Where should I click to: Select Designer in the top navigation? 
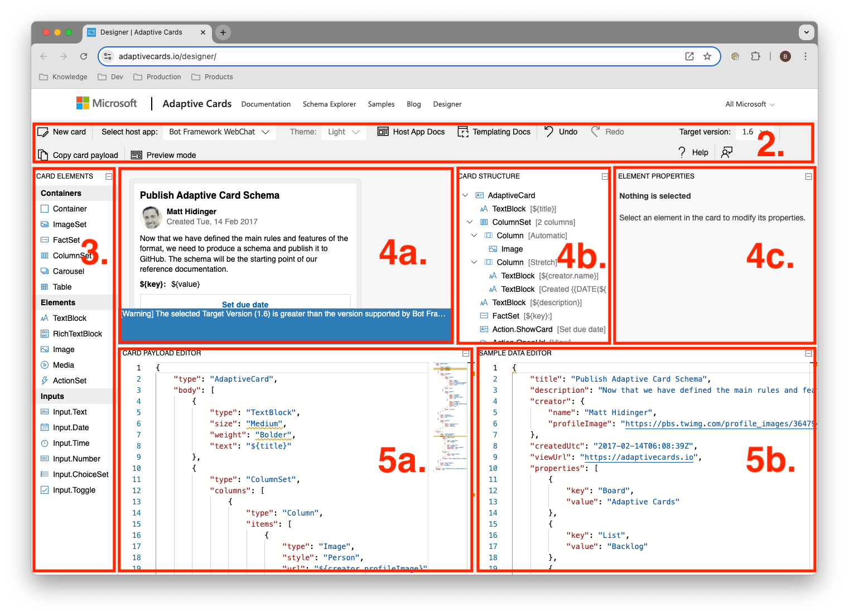click(447, 104)
